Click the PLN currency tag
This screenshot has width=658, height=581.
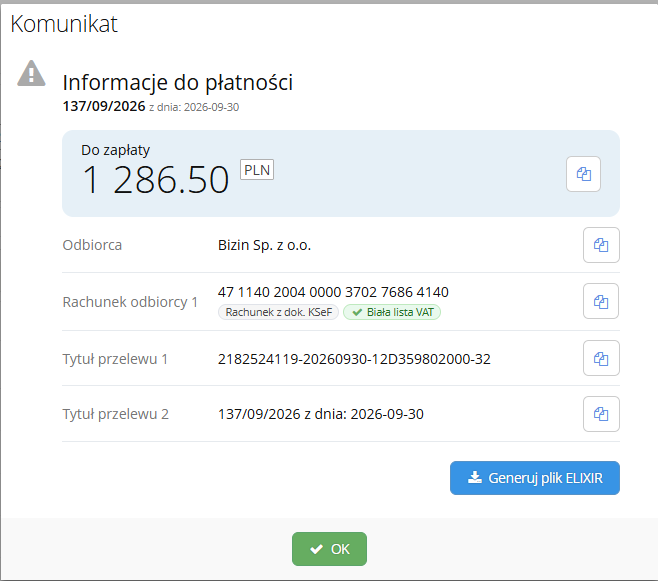coord(257,169)
